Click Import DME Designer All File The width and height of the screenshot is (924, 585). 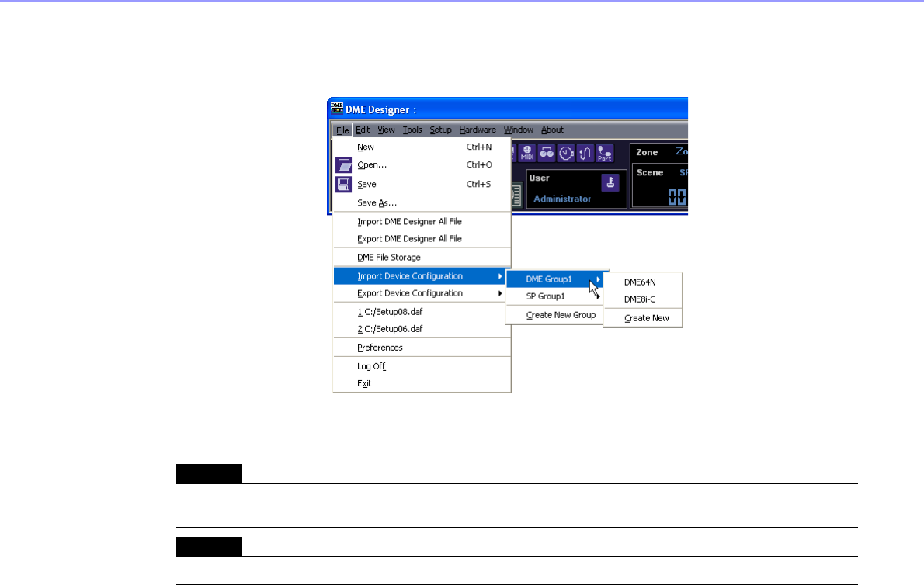click(x=422, y=221)
